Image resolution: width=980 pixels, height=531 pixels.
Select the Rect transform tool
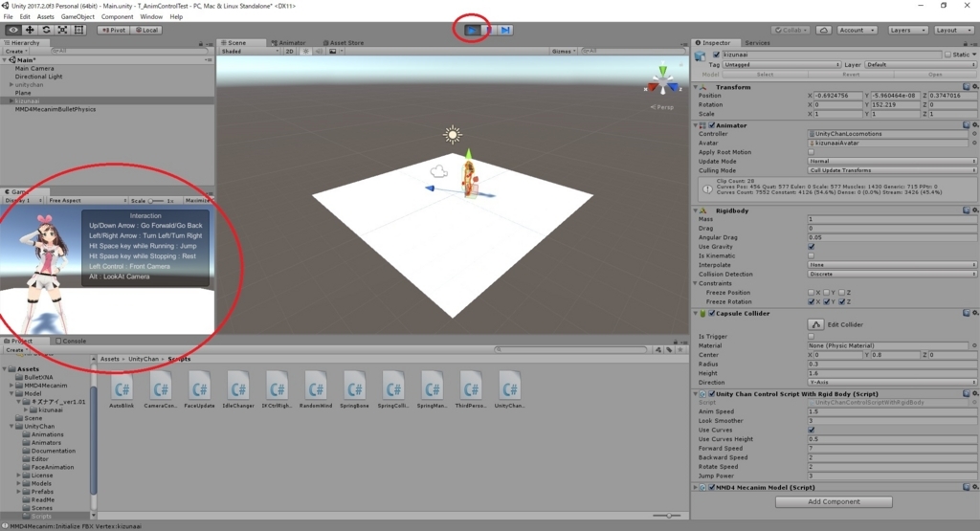point(78,30)
